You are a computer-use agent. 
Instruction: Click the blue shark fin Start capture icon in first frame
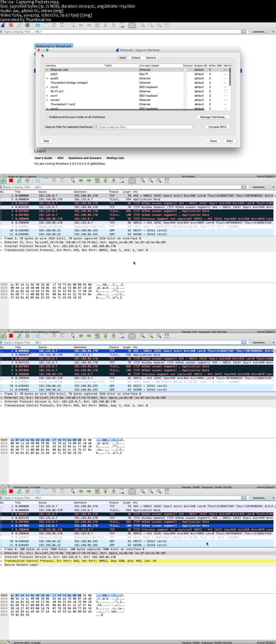tap(3, 25)
